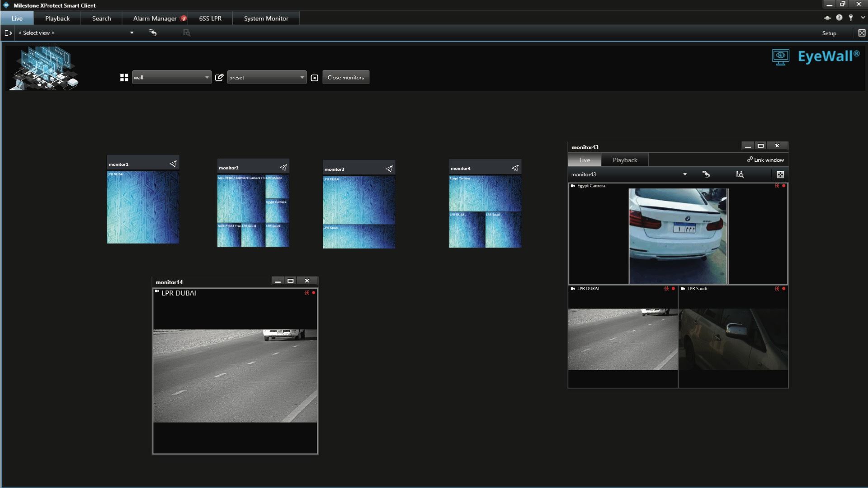Click Link window in monitor43

[765, 160]
